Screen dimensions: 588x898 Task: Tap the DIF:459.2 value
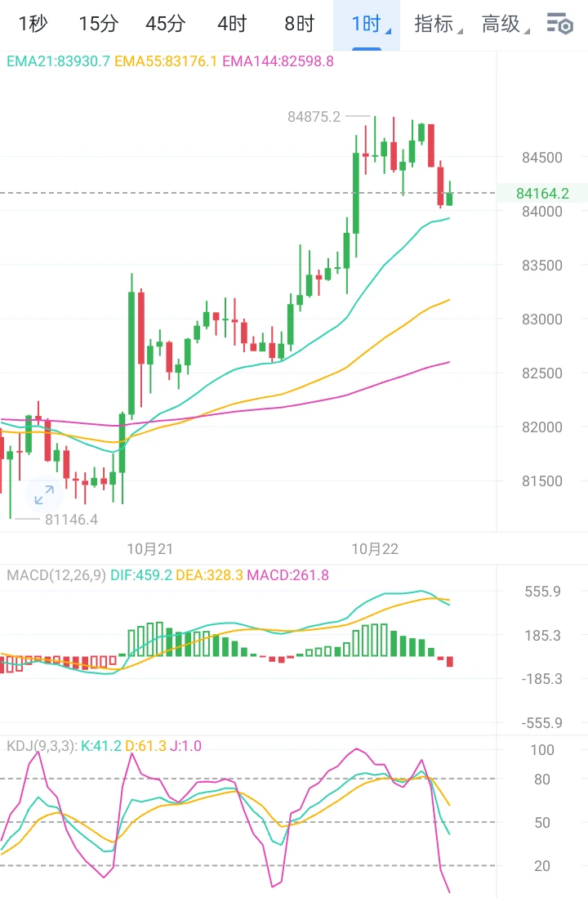pos(140,575)
